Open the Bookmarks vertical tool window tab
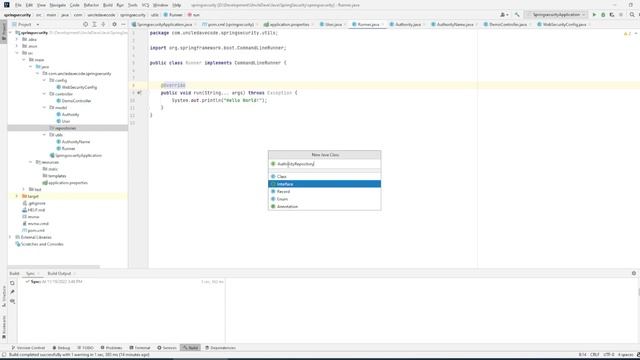This screenshot has width=640, height=360. 4,327
